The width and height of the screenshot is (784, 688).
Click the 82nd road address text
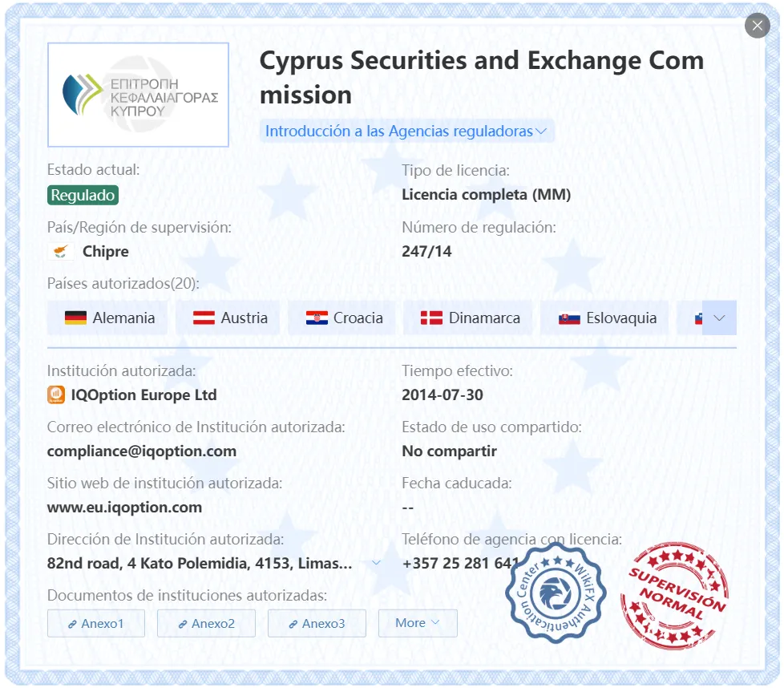tap(200, 564)
